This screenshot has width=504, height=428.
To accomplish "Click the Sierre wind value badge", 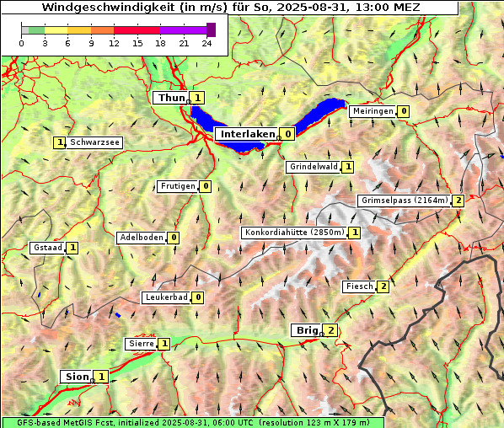I will coord(164,344).
